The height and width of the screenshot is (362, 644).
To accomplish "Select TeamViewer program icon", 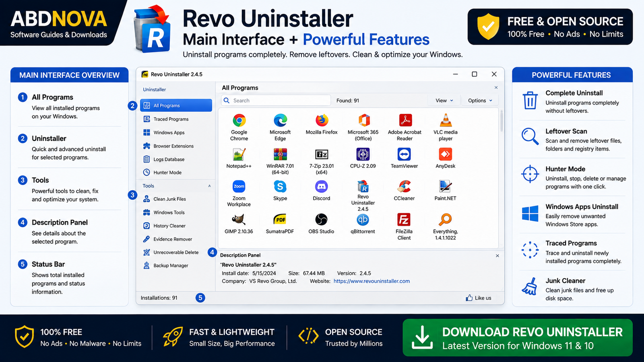I will pyautogui.click(x=404, y=154).
